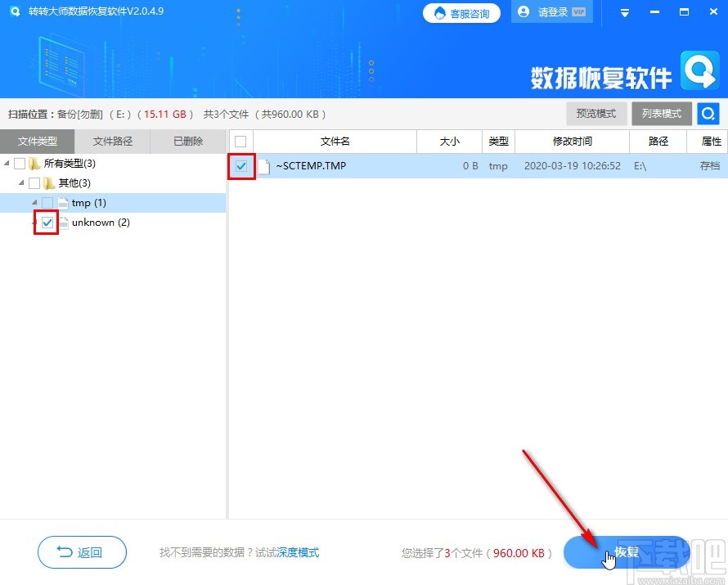Uncheck the unknown (2) folder checkbox
728x585 pixels.
(x=47, y=222)
